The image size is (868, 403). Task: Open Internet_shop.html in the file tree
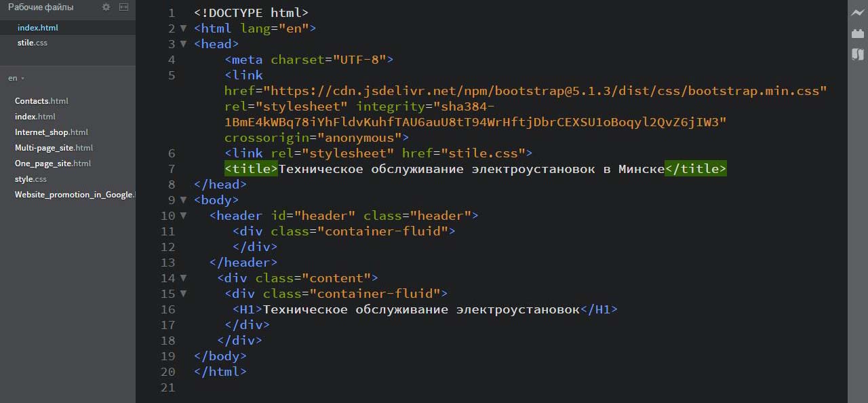pos(52,132)
